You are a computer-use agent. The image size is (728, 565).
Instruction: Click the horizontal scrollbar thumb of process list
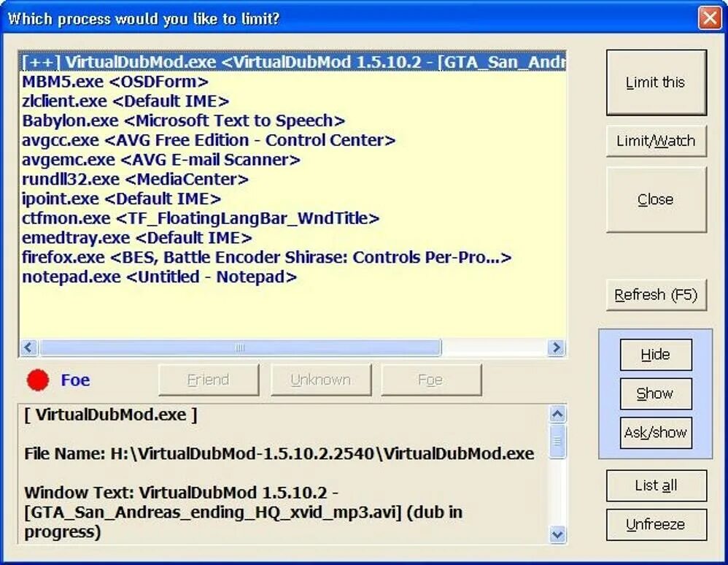[x=240, y=347]
